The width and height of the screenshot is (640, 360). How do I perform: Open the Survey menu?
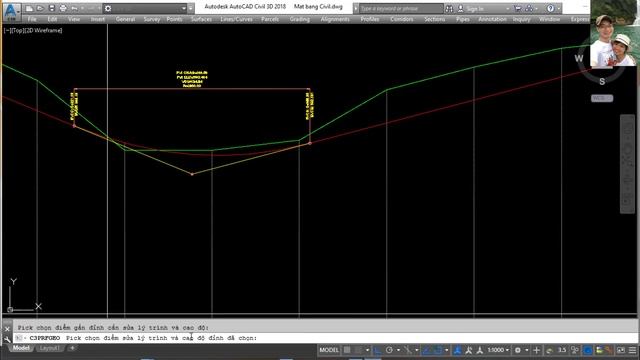(x=152, y=19)
